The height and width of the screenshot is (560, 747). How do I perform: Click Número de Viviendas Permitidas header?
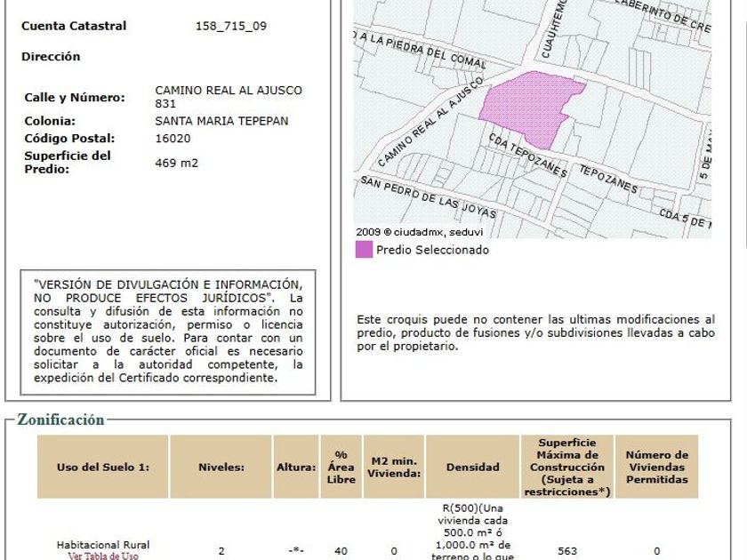[x=657, y=467]
